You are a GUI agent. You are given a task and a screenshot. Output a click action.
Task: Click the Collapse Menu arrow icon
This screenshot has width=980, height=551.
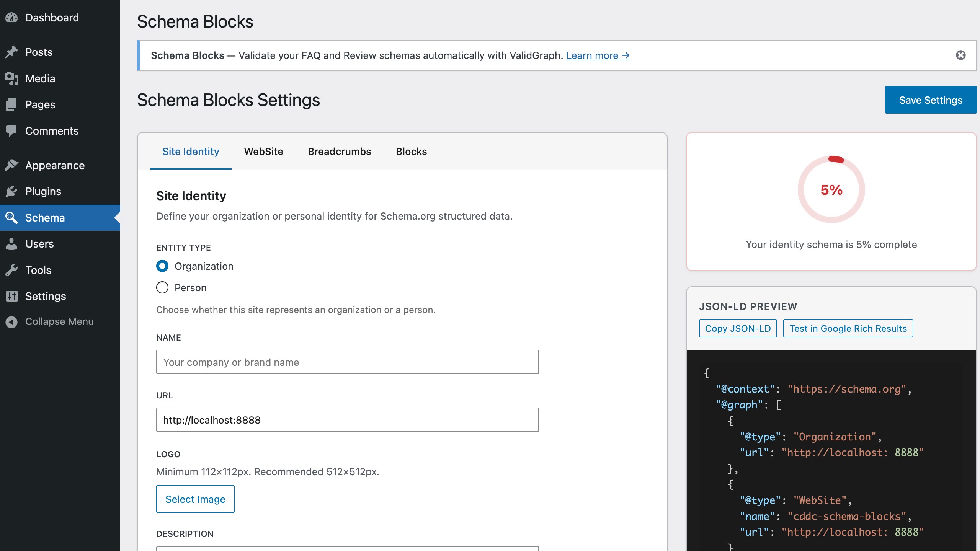[x=11, y=322]
